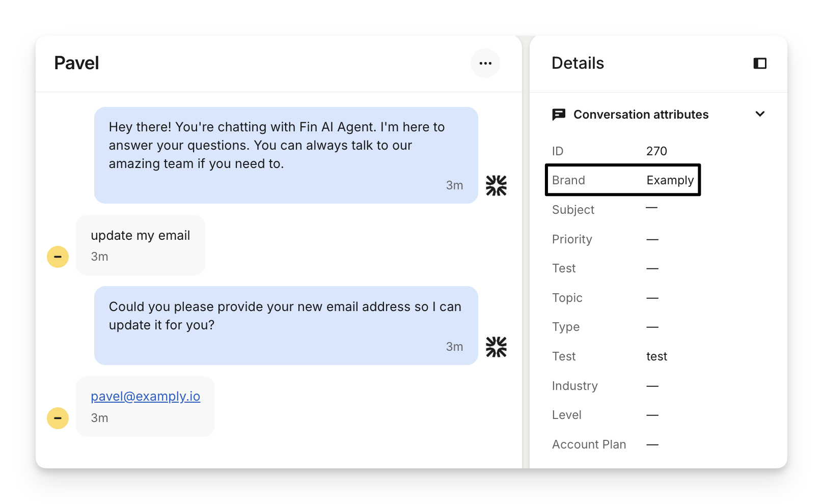Click Fin AI avatar beside greeting message
Image resolution: width=823 pixels, height=504 pixels.
point(496,186)
